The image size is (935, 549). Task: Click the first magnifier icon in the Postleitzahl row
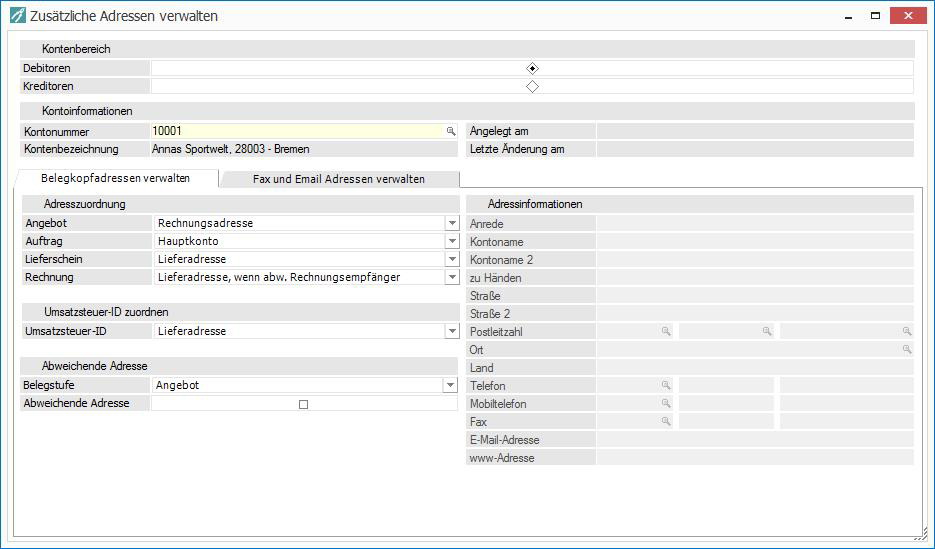tap(666, 331)
